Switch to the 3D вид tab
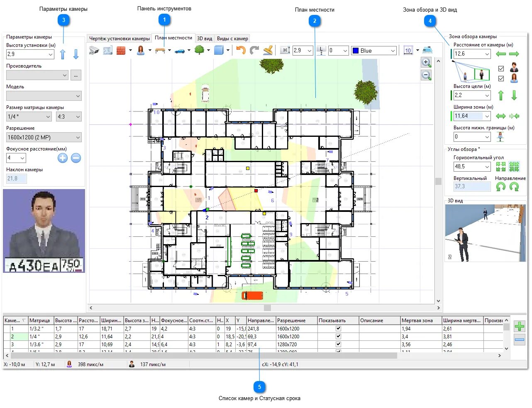The width and height of the screenshot is (532, 408). (x=205, y=39)
